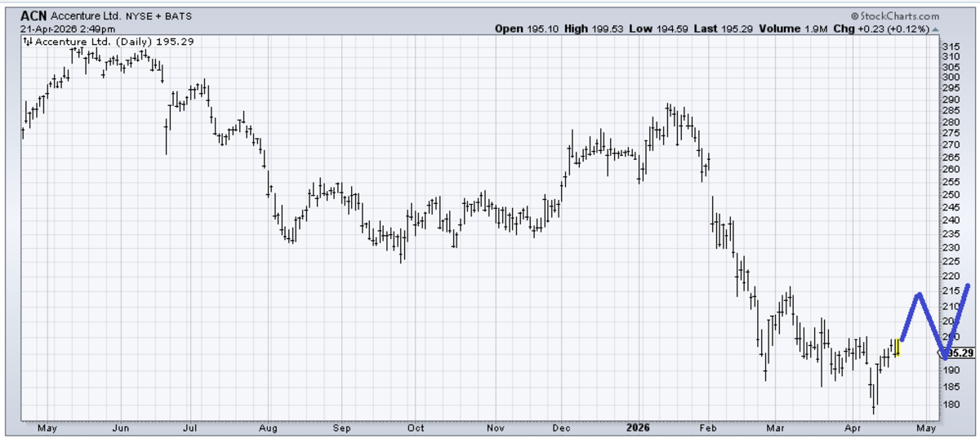Click the Open 195.10 value

click(x=526, y=29)
